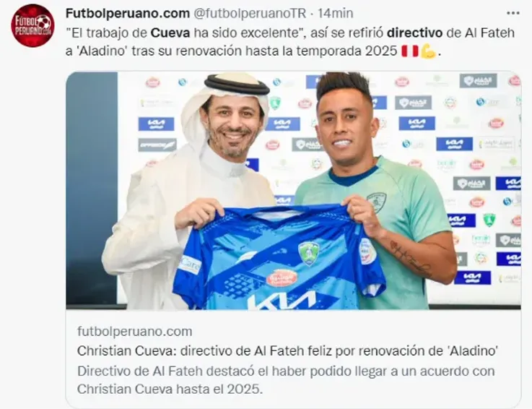The width and height of the screenshot is (532, 409).
Task: Click the Futbolperuano.com account name
Action: click(128, 13)
